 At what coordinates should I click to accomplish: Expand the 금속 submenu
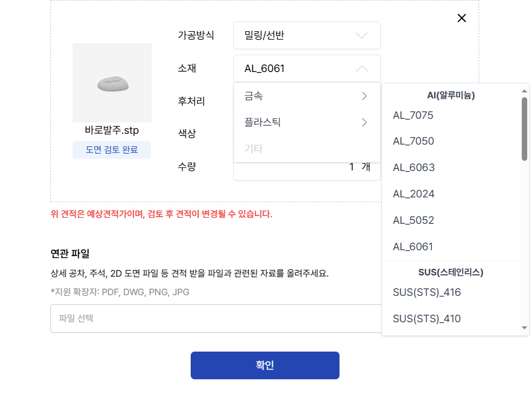pyautogui.click(x=306, y=96)
